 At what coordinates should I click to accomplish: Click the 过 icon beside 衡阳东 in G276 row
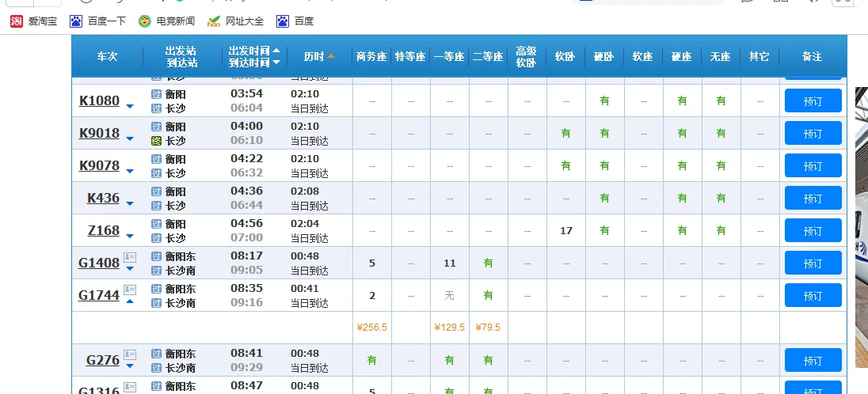point(157,354)
